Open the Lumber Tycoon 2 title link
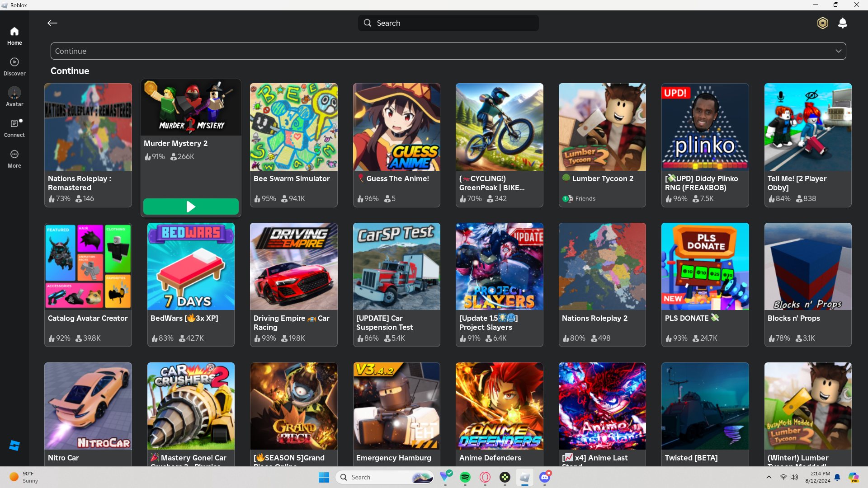Image resolution: width=868 pixels, height=488 pixels. pyautogui.click(x=602, y=178)
